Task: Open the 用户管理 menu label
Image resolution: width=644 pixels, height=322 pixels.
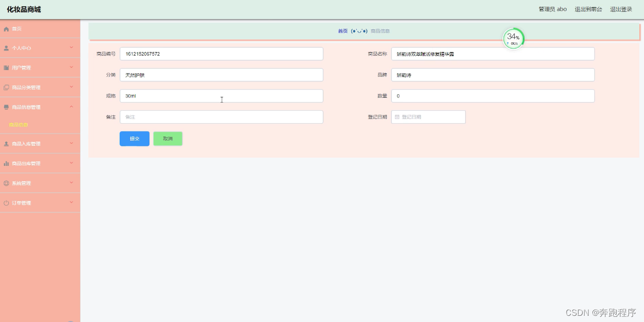Action: (x=22, y=67)
